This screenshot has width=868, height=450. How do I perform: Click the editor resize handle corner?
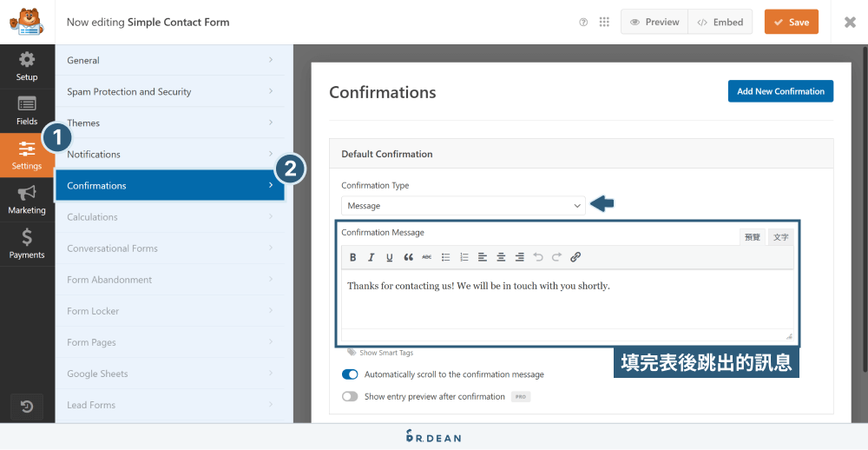click(x=789, y=336)
